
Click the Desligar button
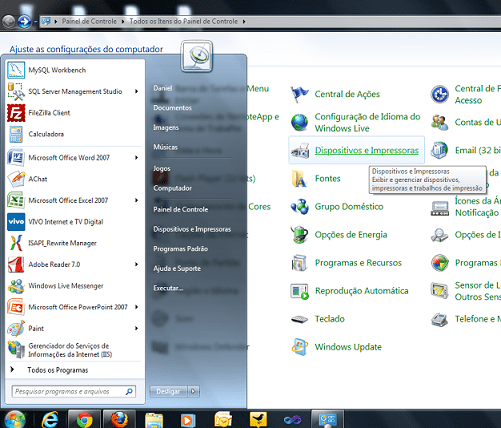coord(168,391)
